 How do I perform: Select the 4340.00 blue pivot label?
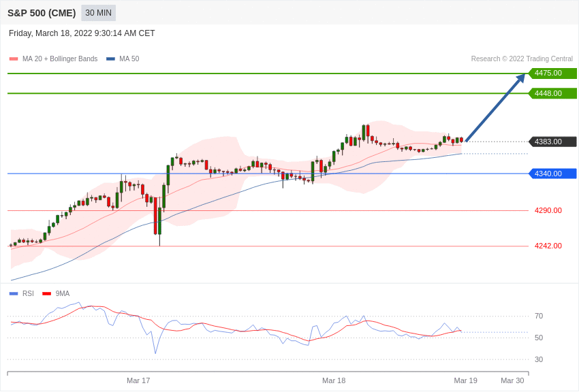pyautogui.click(x=553, y=174)
